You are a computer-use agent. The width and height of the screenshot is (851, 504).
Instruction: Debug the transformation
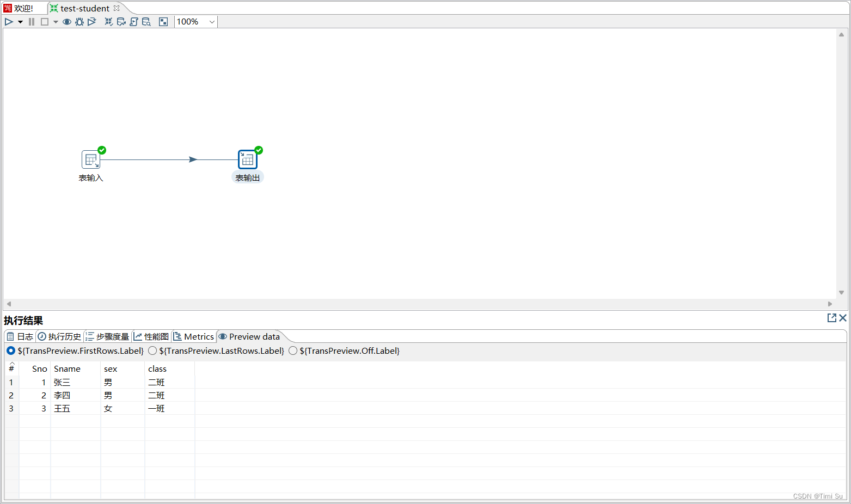pyautogui.click(x=79, y=22)
